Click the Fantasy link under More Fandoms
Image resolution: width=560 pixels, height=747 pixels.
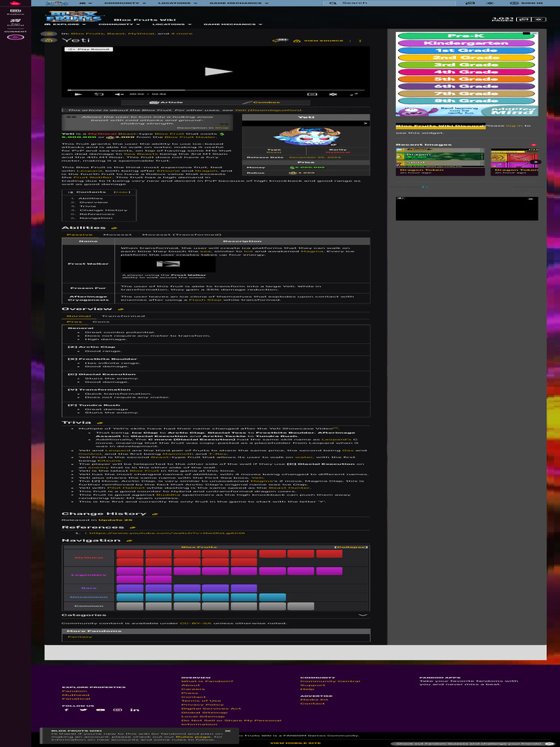[x=79, y=637]
